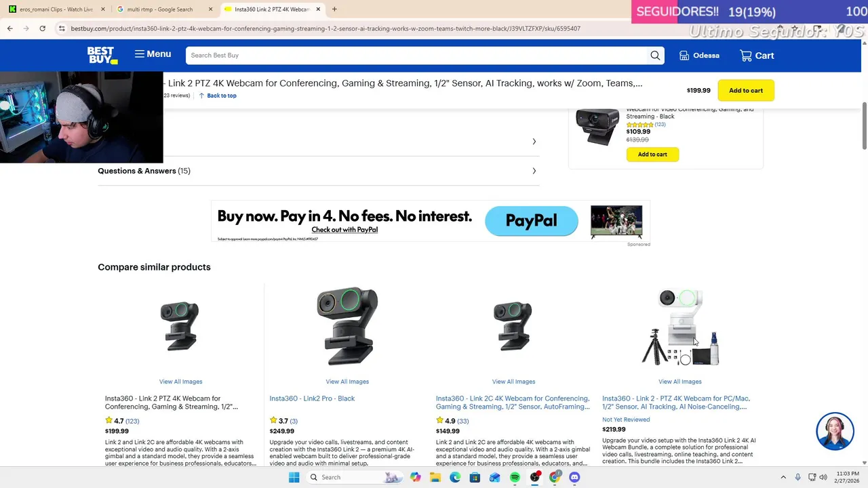Open the 123 reviews link of $109.99 webcam

[660, 125]
